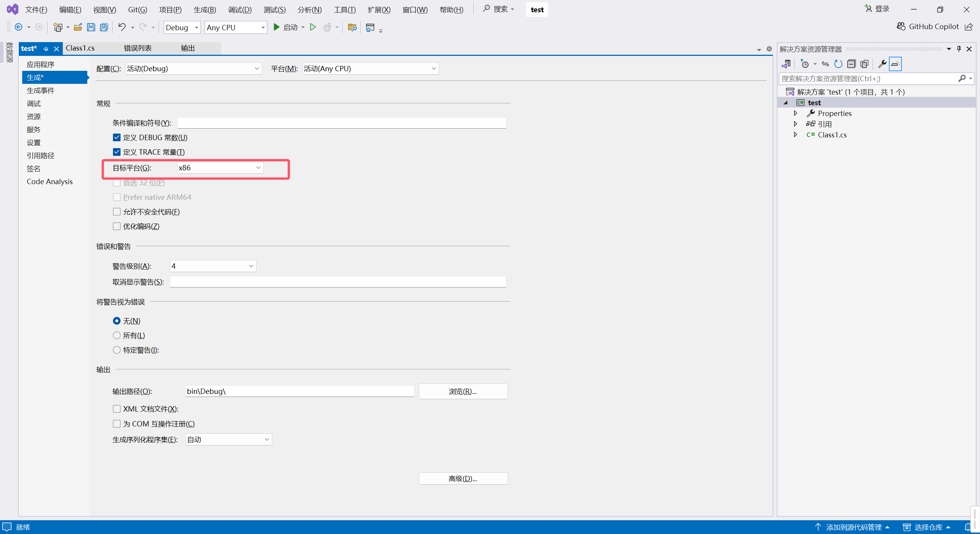Enable the Allow unsafe code checkbox

tap(117, 212)
